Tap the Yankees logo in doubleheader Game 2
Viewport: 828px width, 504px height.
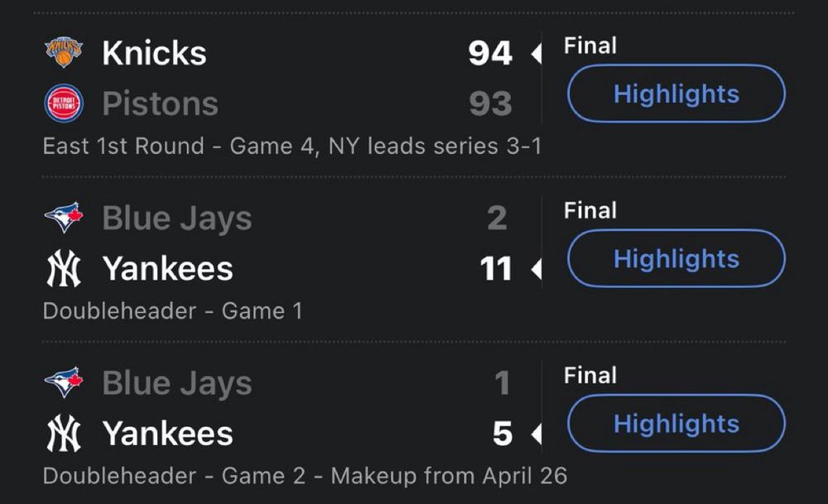point(64,434)
